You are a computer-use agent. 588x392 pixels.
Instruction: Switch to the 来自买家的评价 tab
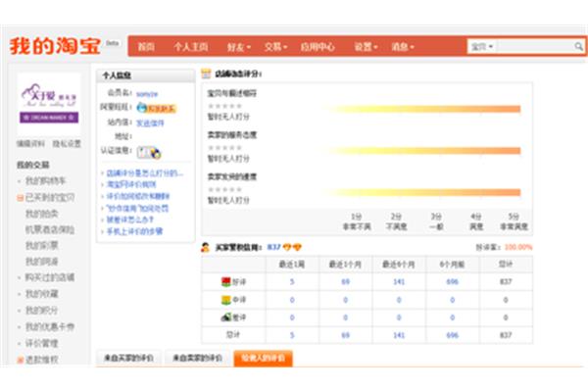click(128, 358)
